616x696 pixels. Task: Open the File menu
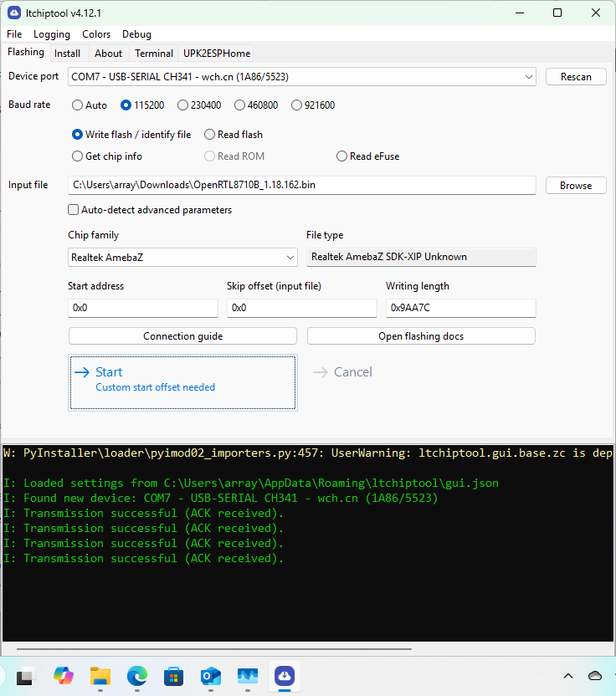pos(14,34)
